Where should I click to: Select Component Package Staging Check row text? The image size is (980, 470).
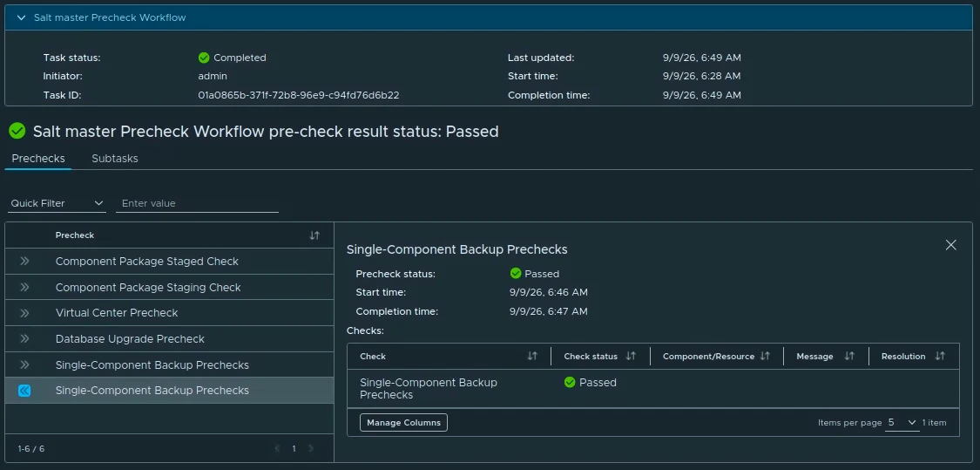[x=148, y=287]
